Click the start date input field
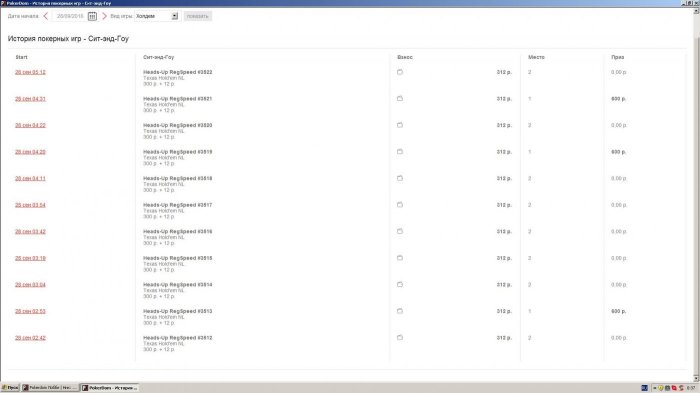 (x=70, y=16)
